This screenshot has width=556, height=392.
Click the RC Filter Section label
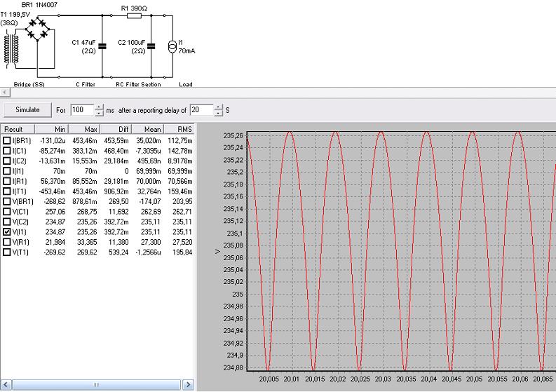pyautogui.click(x=137, y=84)
